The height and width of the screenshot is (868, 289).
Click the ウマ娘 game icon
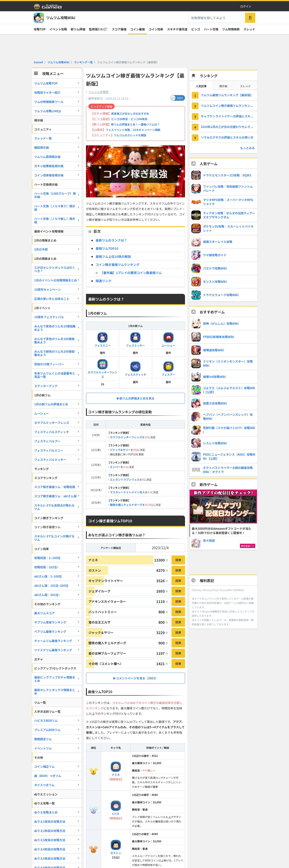196,255
